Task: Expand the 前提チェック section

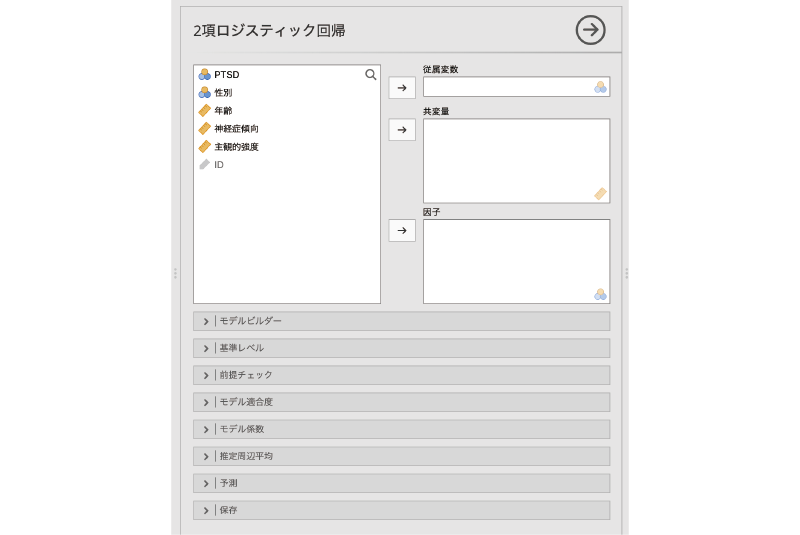Action: point(400,375)
